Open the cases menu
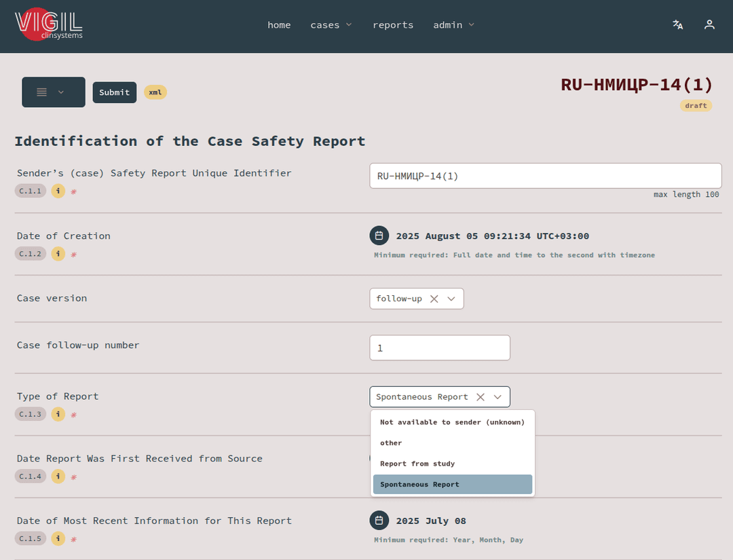Screen dimensions: 733x560 331,24
